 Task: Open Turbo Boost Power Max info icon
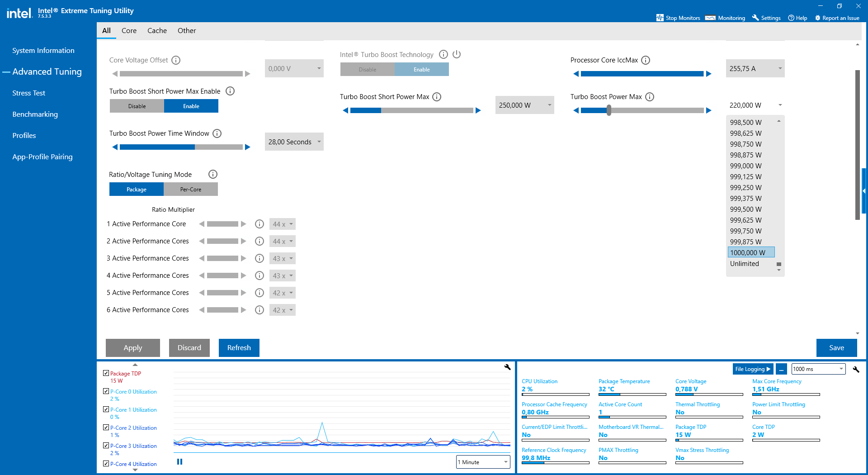pos(650,97)
